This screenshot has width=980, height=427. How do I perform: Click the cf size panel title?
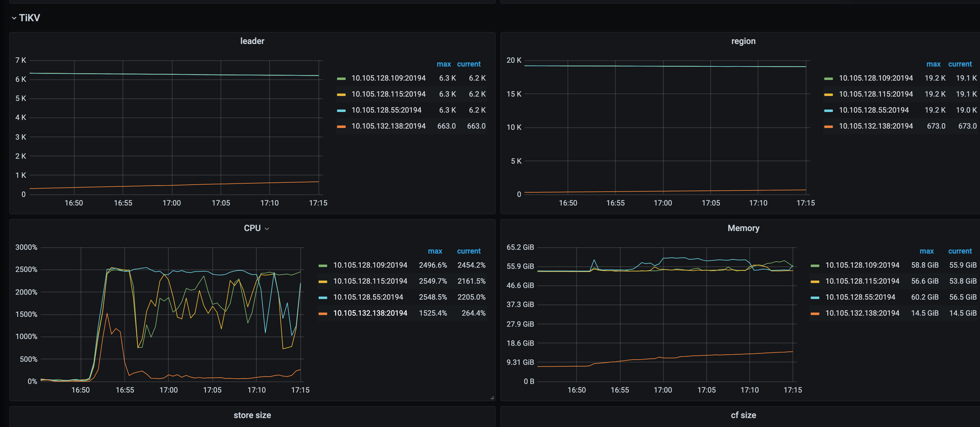click(743, 415)
